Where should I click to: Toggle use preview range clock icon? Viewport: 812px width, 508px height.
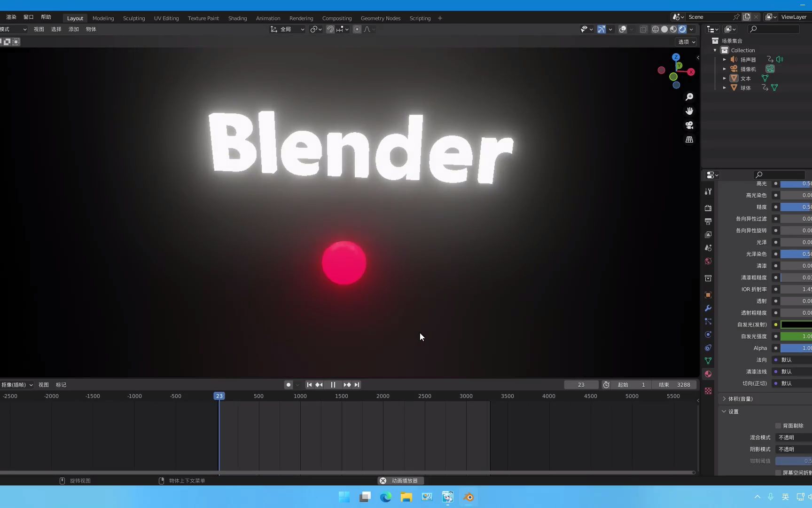(606, 385)
